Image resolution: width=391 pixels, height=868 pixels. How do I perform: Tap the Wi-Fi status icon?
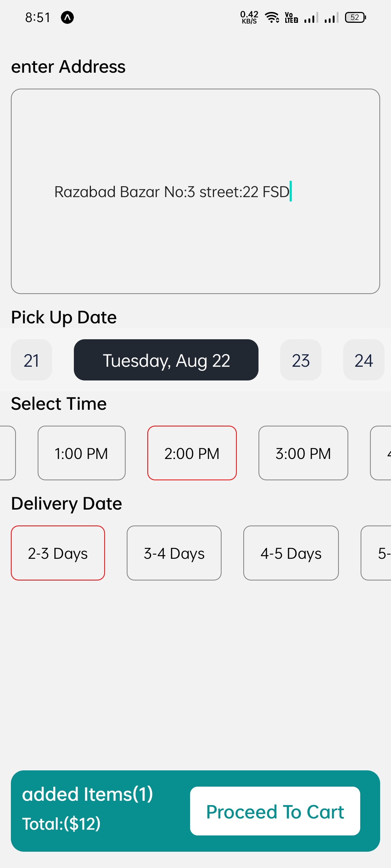click(272, 17)
